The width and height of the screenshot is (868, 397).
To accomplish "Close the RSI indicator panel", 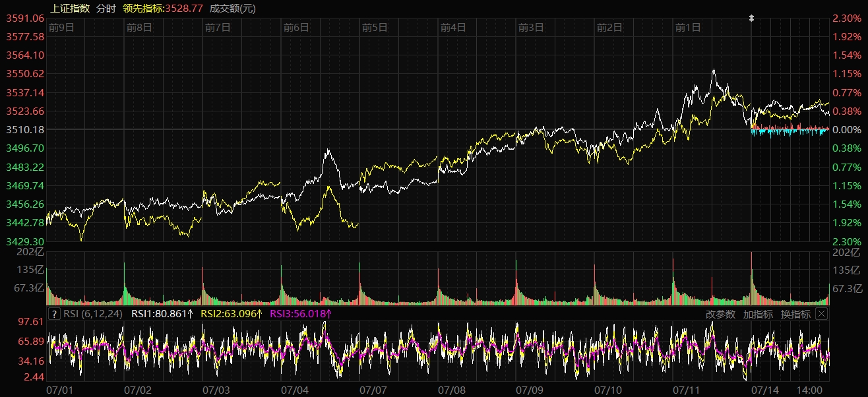I will pos(821,314).
